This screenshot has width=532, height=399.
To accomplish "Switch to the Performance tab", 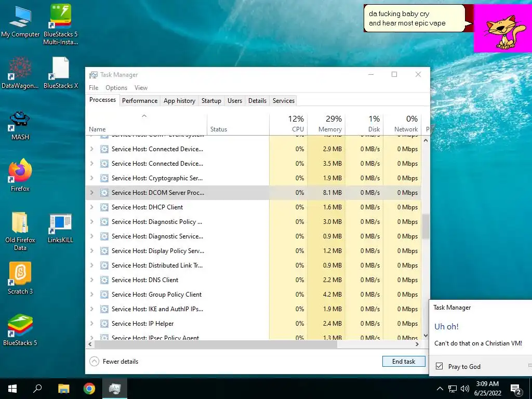I will [x=140, y=101].
